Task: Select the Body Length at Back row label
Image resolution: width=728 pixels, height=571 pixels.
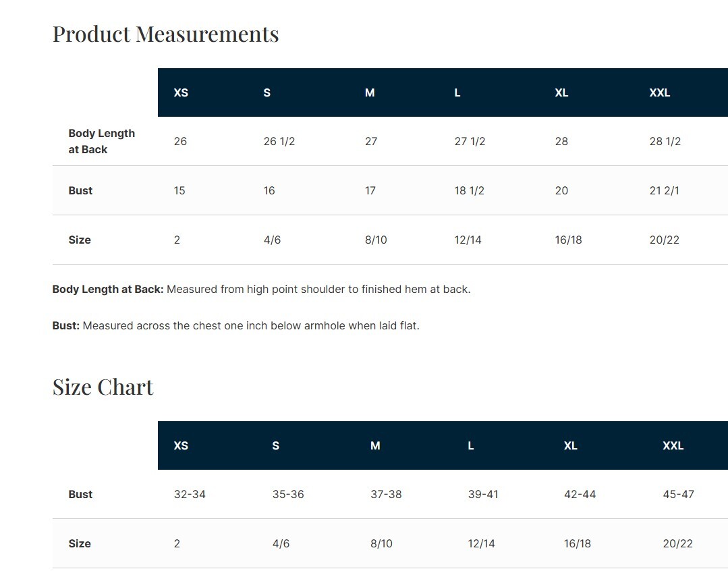Action: click(101, 142)
